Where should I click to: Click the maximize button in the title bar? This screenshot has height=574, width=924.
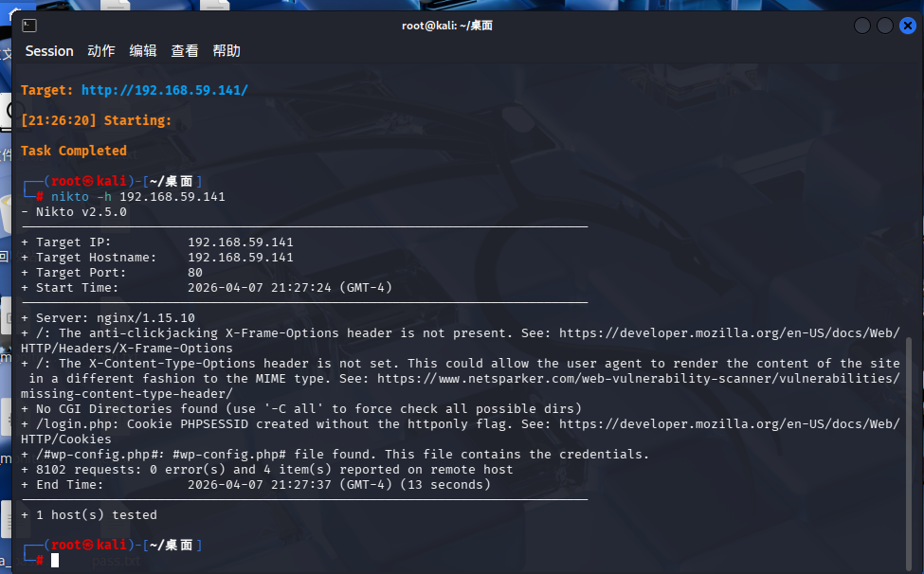884,26
